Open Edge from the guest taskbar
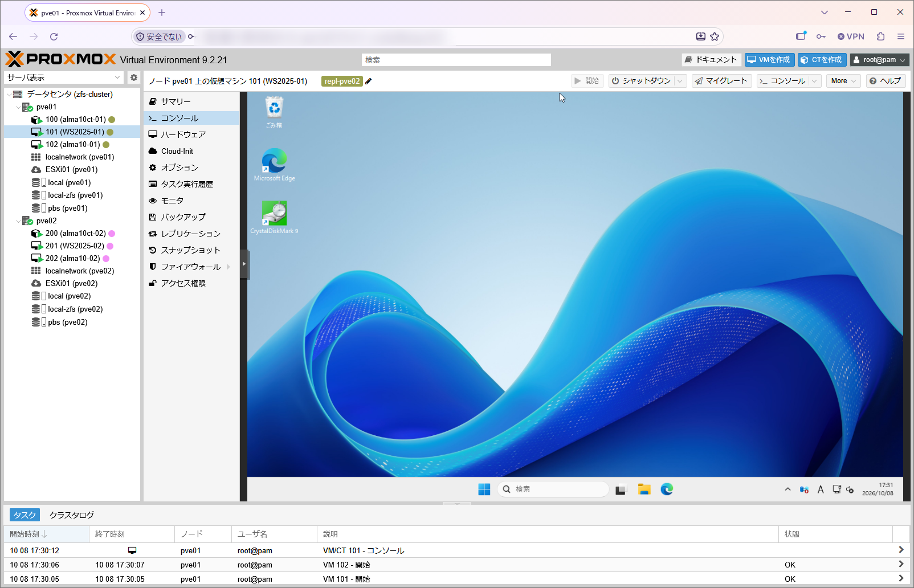Image resolution: width=914 pixels, height=588 pixels. [x=667, y=489]
